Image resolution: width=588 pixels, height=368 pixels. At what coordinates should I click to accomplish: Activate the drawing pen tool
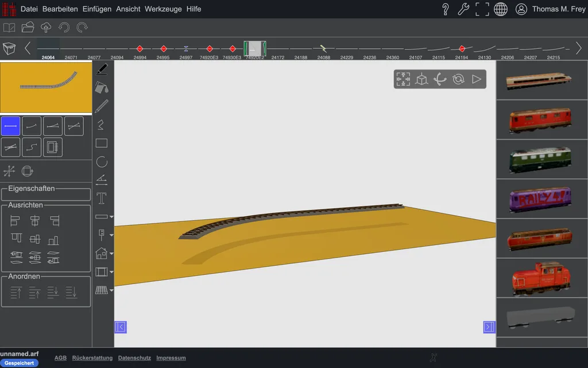coord(102,69)
